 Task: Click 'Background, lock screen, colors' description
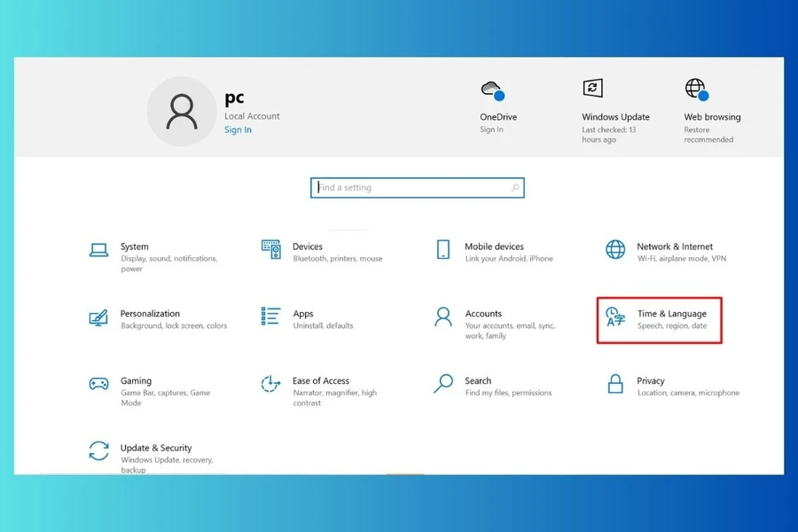(x=174, y=325)
